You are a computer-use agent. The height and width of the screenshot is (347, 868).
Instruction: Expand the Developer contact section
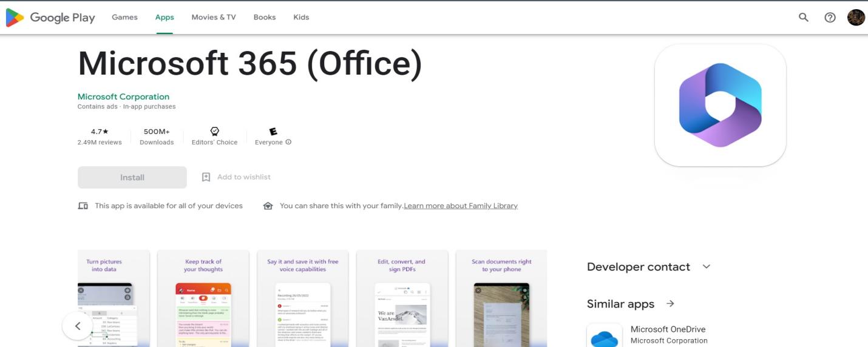tap(706, 266)
